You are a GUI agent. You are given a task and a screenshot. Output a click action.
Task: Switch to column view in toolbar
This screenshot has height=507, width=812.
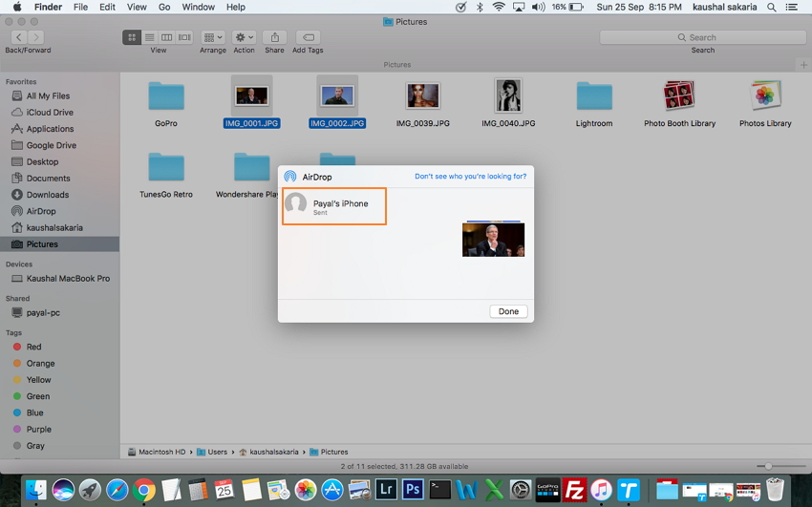[x=166, y=37]
